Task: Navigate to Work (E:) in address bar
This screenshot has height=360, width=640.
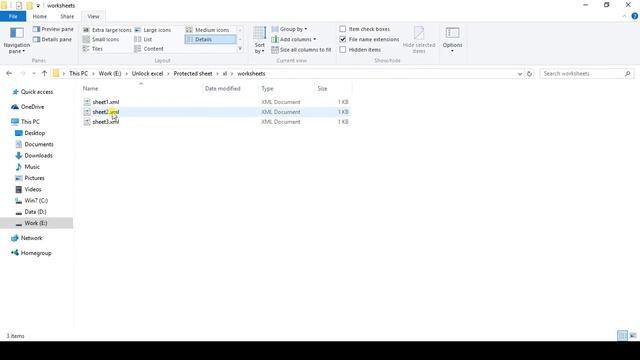Action: pos(110,73)
